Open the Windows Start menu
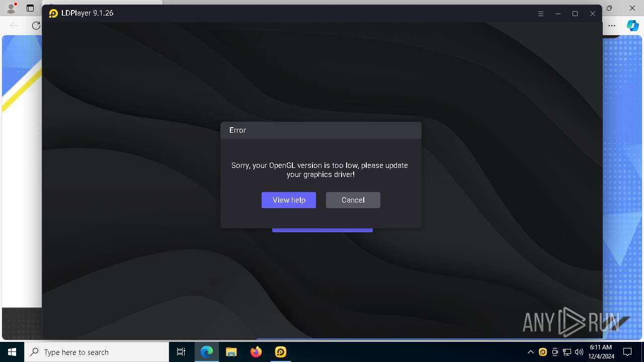 tap(12, 352)
